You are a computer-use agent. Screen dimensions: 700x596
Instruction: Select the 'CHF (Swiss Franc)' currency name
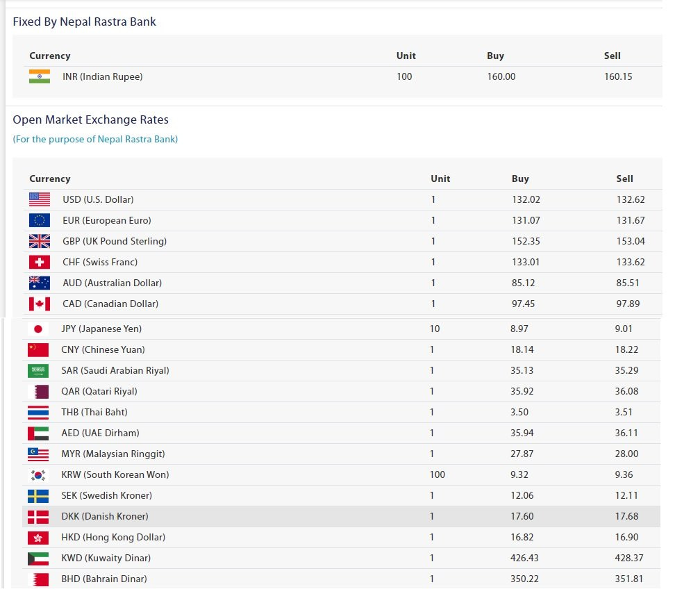pyautogui.click(x=100, y=262)
